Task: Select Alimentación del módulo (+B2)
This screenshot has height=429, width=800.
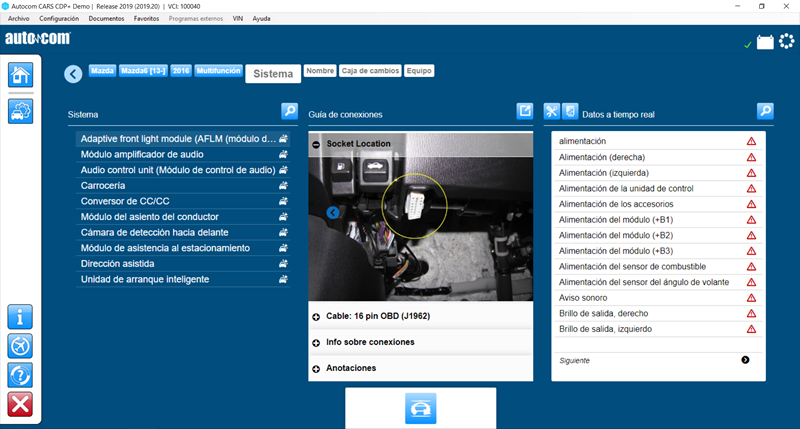Action: (x=658, y=236)
